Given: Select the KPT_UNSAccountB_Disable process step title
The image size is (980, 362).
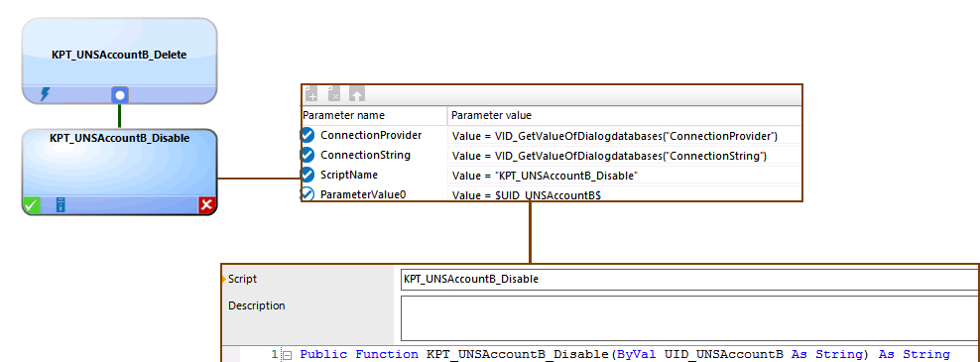Looking at the screenshot, I should pyautogui.click(x=119, y=138).
